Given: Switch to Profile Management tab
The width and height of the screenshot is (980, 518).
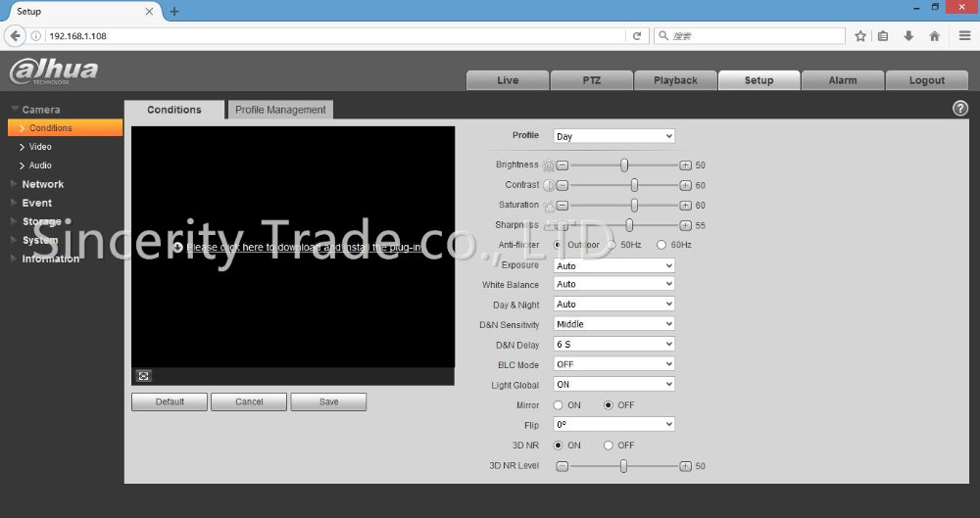Looking at the screenshot, I should (280, 110).
